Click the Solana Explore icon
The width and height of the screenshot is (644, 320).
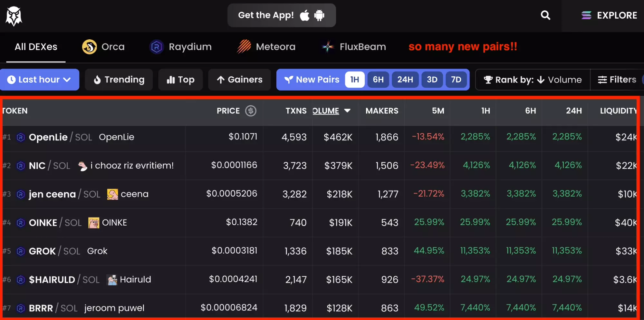point(586,15)
